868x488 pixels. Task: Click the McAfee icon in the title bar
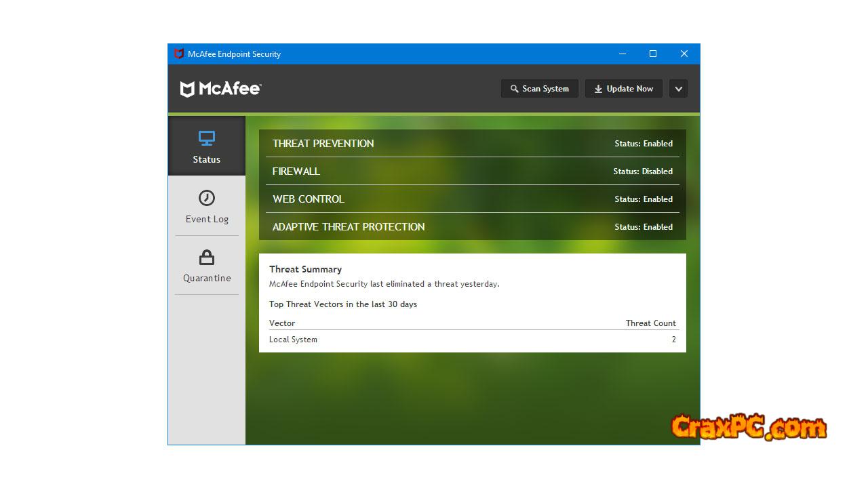pyautogui.click(x=179, y=54)
